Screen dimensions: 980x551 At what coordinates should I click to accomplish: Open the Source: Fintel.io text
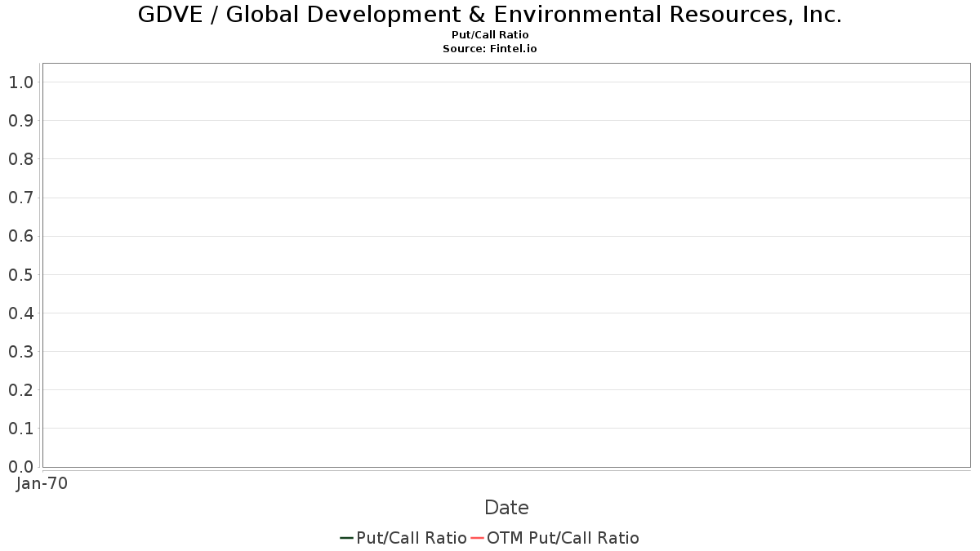tap(490, 48)
